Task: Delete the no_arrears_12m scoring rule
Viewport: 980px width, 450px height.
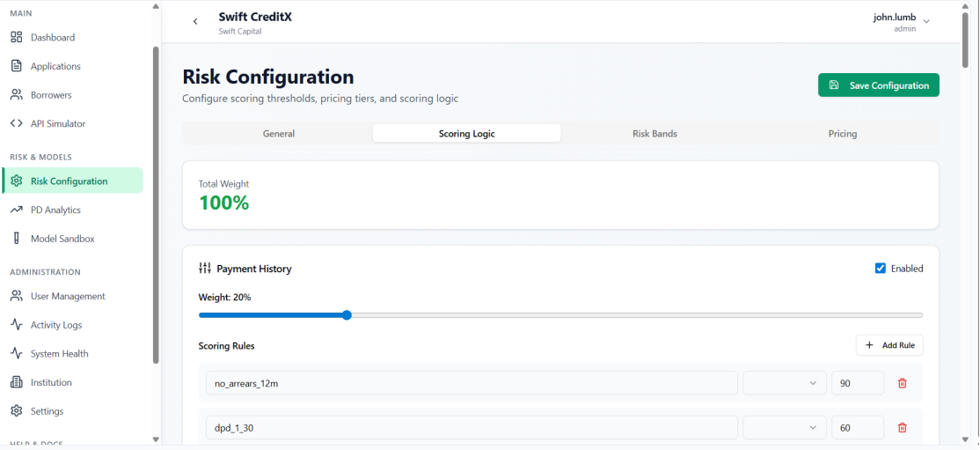Action: [902, 383]
